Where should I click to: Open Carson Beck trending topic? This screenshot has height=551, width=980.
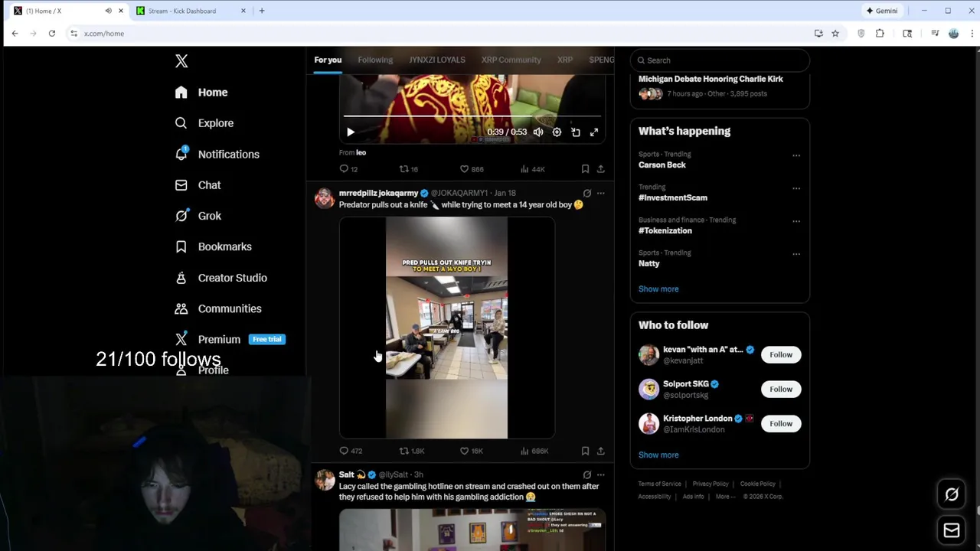click(662, 165)
